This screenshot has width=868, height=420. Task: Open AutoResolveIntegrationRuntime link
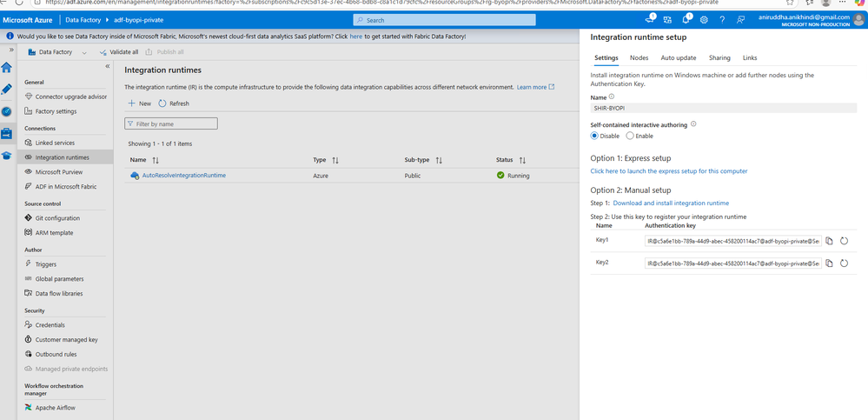pos(184,175)
